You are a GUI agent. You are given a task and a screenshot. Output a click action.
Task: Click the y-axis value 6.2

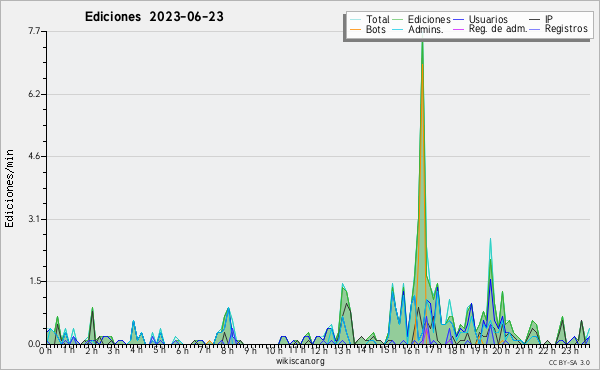click(34, 94)
